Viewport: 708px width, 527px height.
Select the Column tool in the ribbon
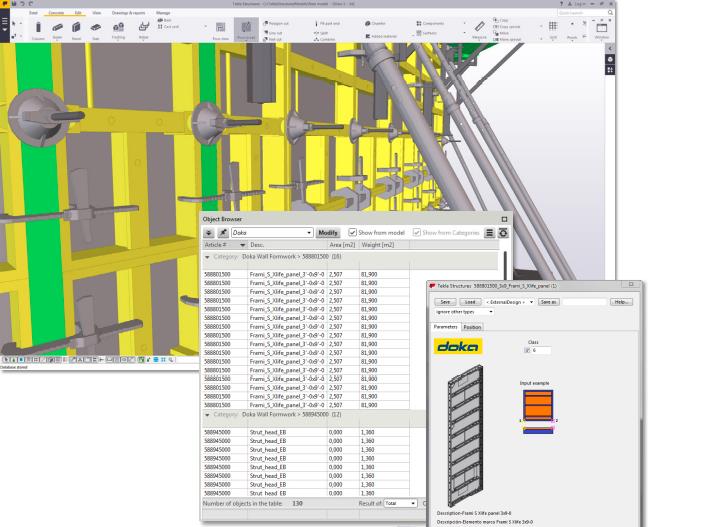(x=38, y=28)
